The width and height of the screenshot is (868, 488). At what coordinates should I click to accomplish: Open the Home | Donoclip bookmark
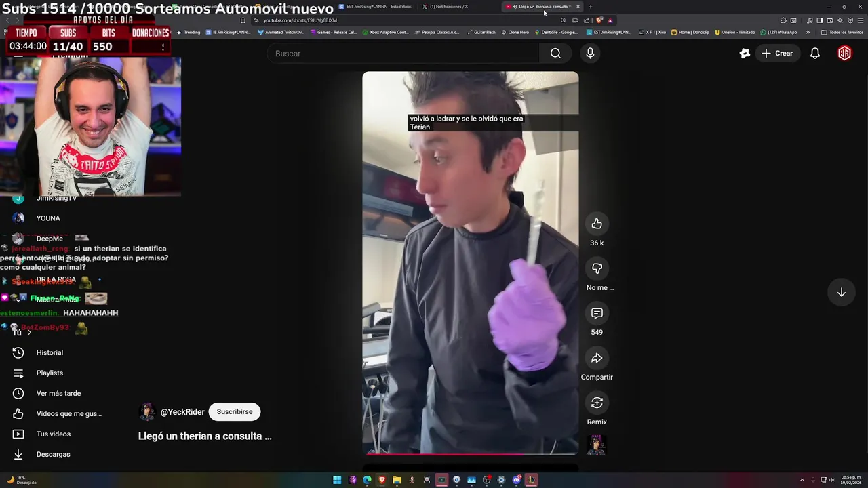[690, 32]
